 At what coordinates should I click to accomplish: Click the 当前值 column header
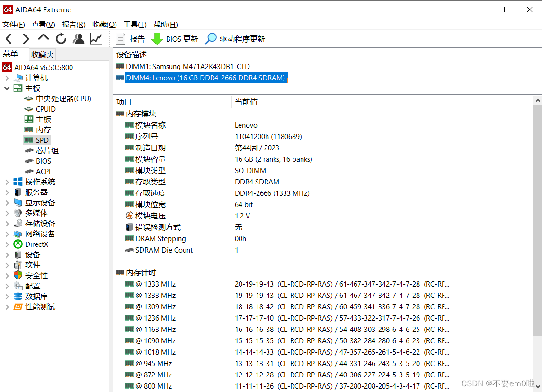(x=341, y=102)
